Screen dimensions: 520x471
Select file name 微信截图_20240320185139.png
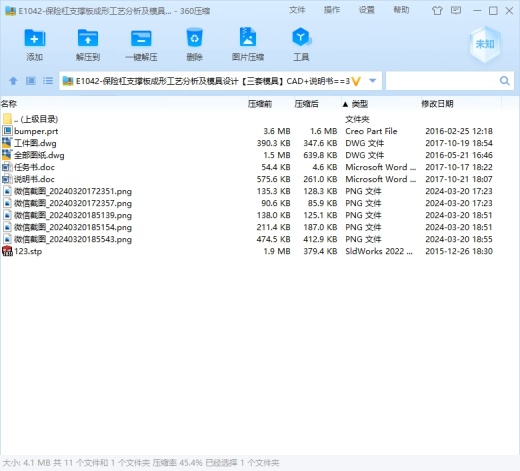point(73,215)
